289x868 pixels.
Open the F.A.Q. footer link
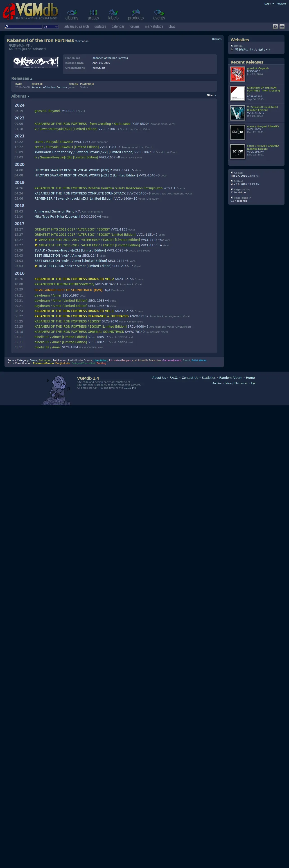(x=174, y=378)
